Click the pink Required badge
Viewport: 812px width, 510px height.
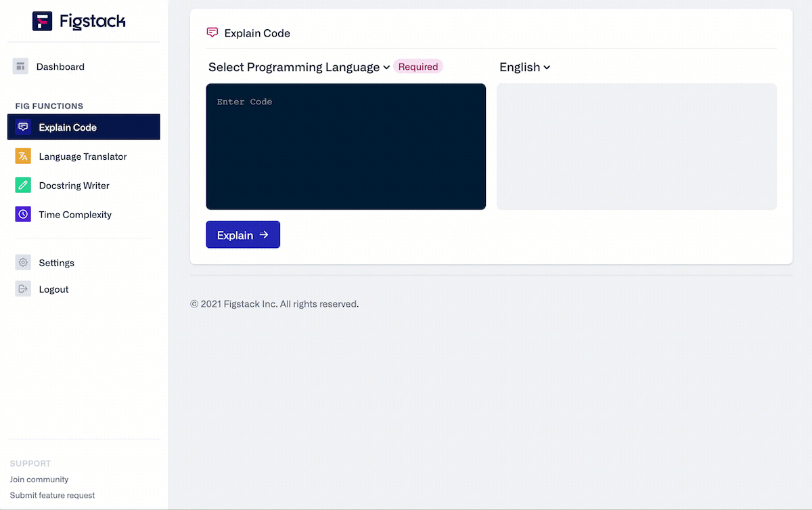418,66
